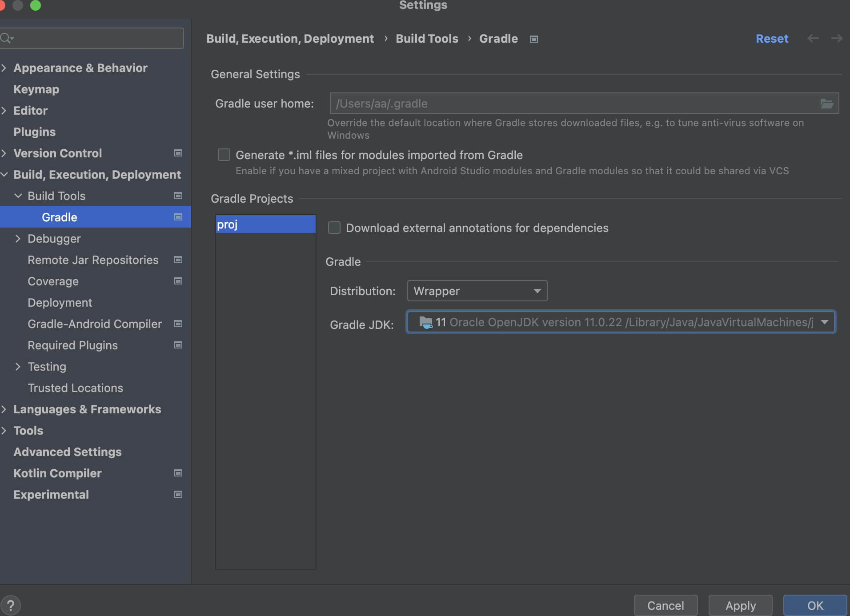Click the back navigation arrow icon
850x616 pixels.
point(813,39)
